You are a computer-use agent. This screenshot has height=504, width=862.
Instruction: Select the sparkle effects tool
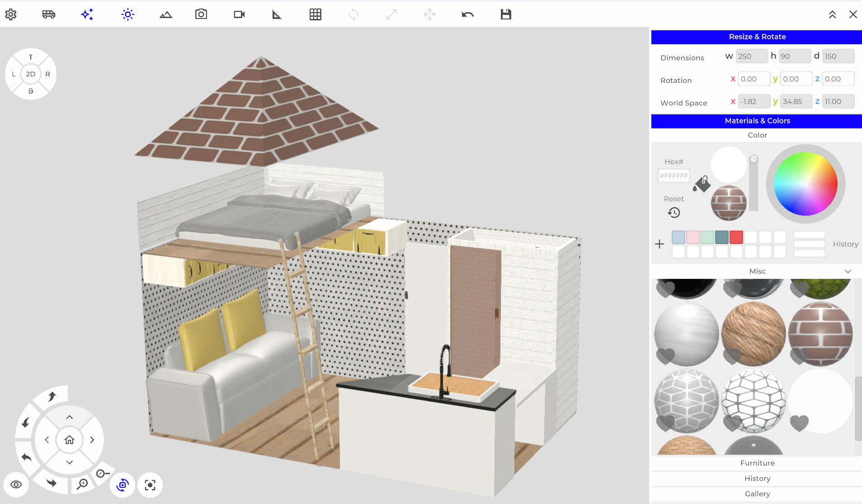click(87, 14)
